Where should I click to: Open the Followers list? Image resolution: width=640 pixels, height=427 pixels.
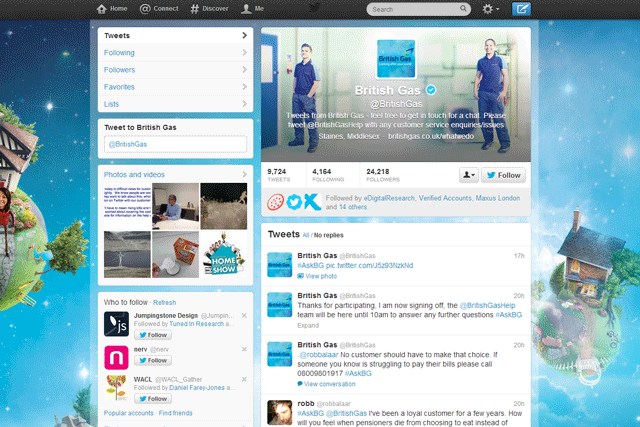click(176, 70)
